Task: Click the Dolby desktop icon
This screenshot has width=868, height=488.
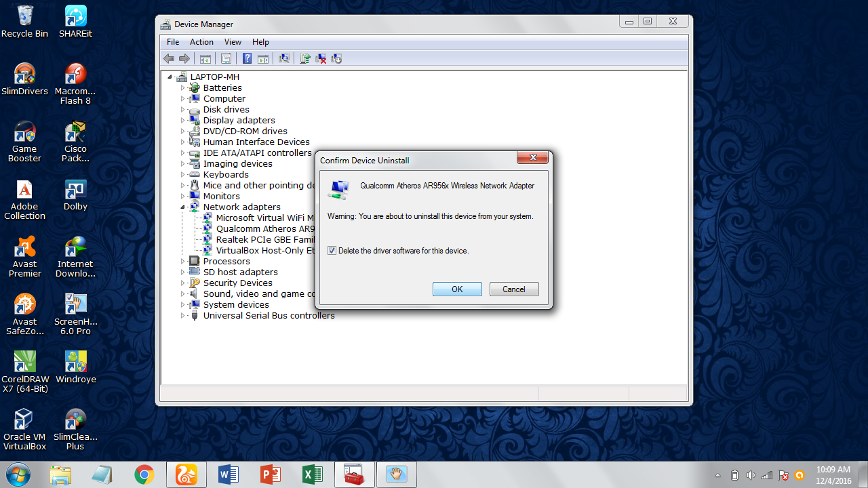Action: coord(75,195)
